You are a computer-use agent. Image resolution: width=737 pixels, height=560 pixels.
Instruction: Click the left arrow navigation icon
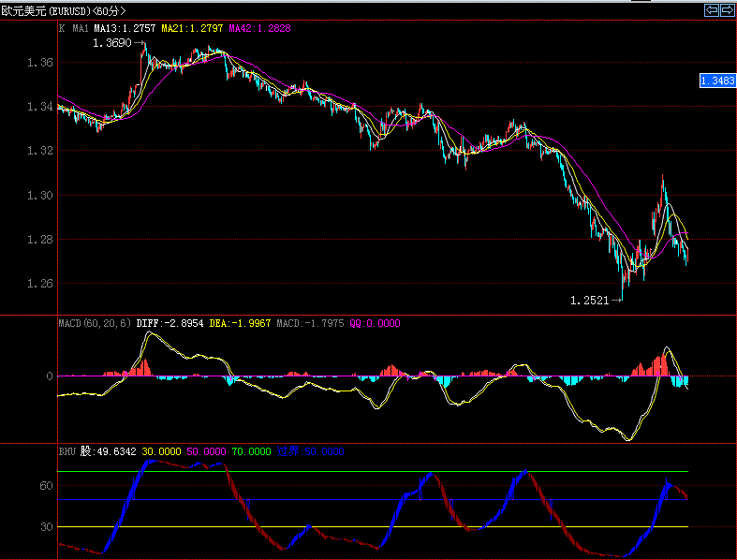711,10
